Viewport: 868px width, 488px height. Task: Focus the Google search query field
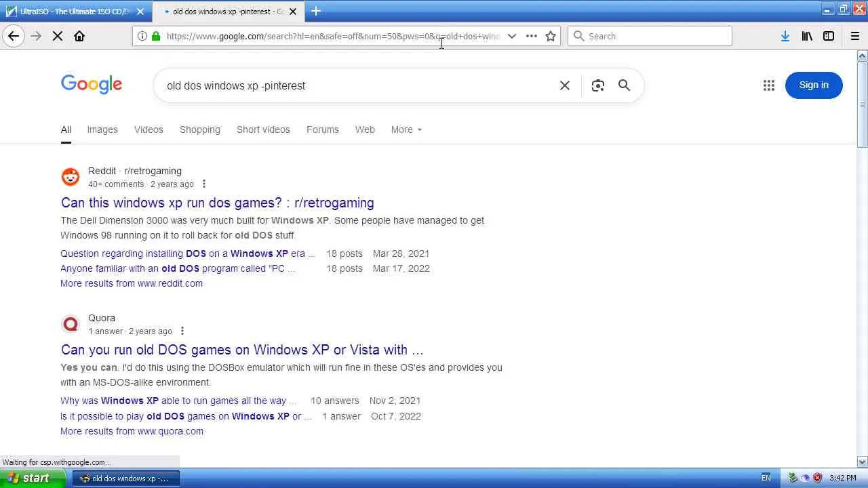358,85
